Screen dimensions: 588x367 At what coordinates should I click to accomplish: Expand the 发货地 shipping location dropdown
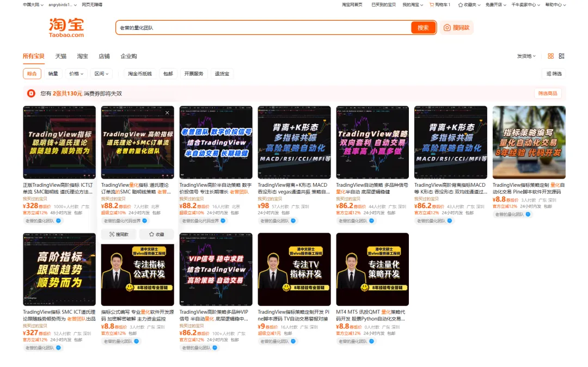tap(526, 56)
